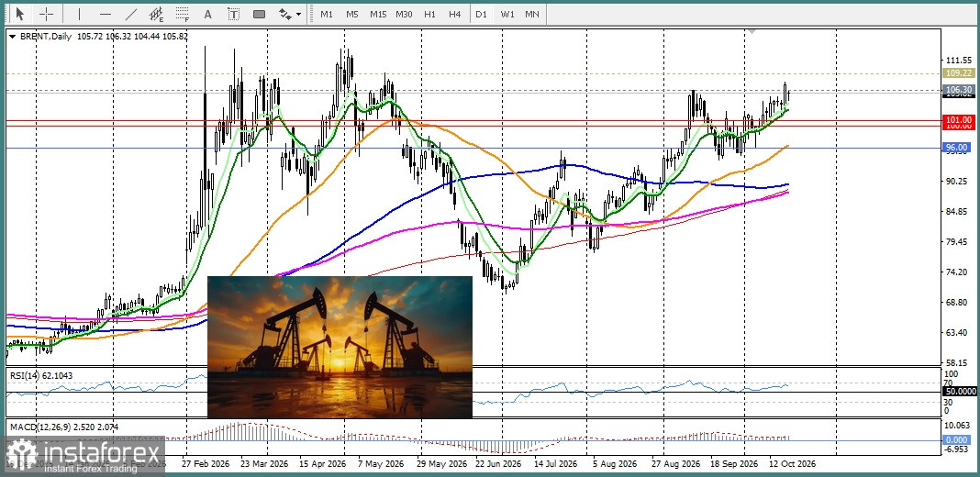The width and height of the screenshot is (980, 477).
Task: Click the 109.22 price level label
Action: coord(957,73)
